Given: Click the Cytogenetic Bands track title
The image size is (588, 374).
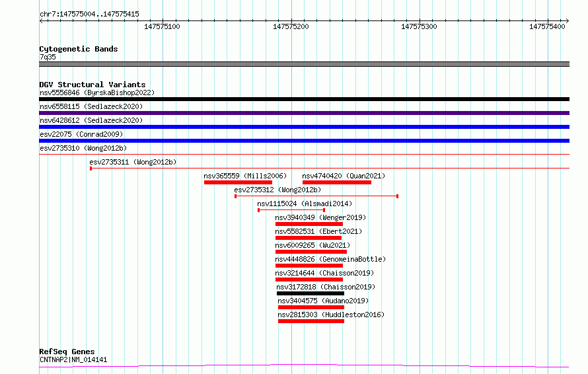Looking at the screenshot, I should [x=79, y=49].
